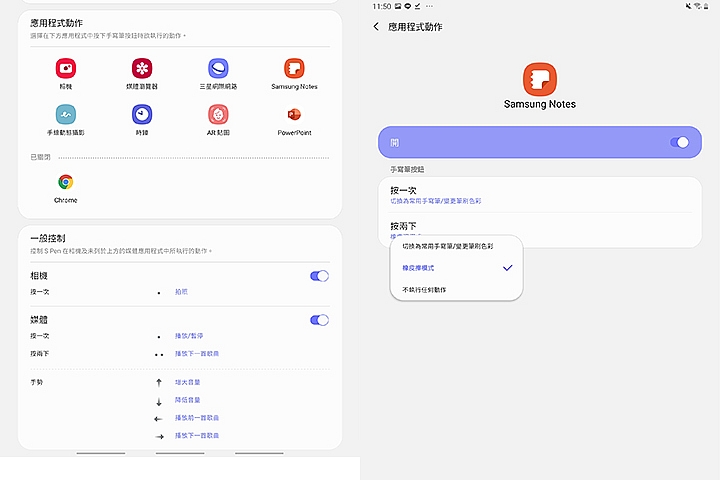Open the AR 貼圖 app icon
Viewport: 720px width, 480px height.
218,114
